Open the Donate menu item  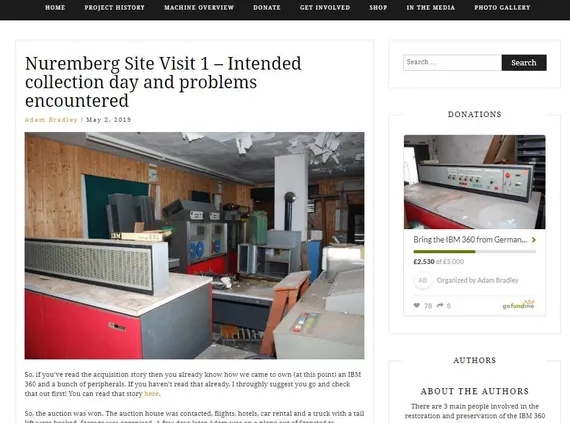click(x=267, y=8)
